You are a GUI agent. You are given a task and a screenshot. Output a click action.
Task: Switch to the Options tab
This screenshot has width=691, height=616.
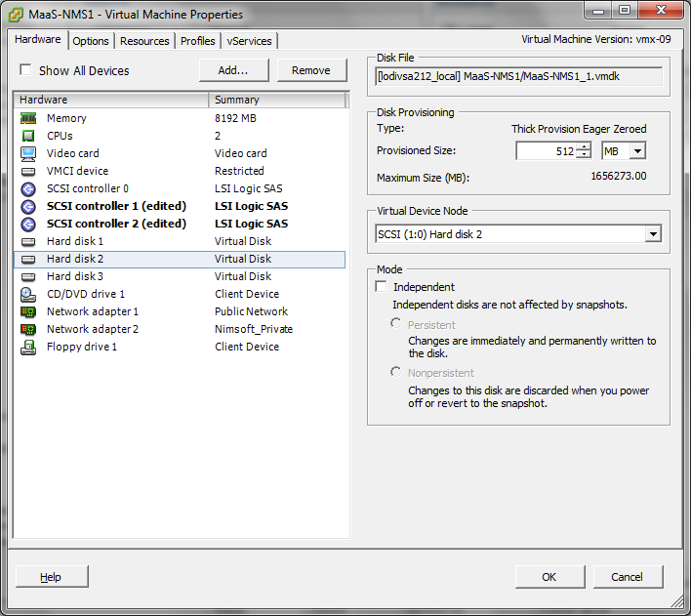(91, 41)
